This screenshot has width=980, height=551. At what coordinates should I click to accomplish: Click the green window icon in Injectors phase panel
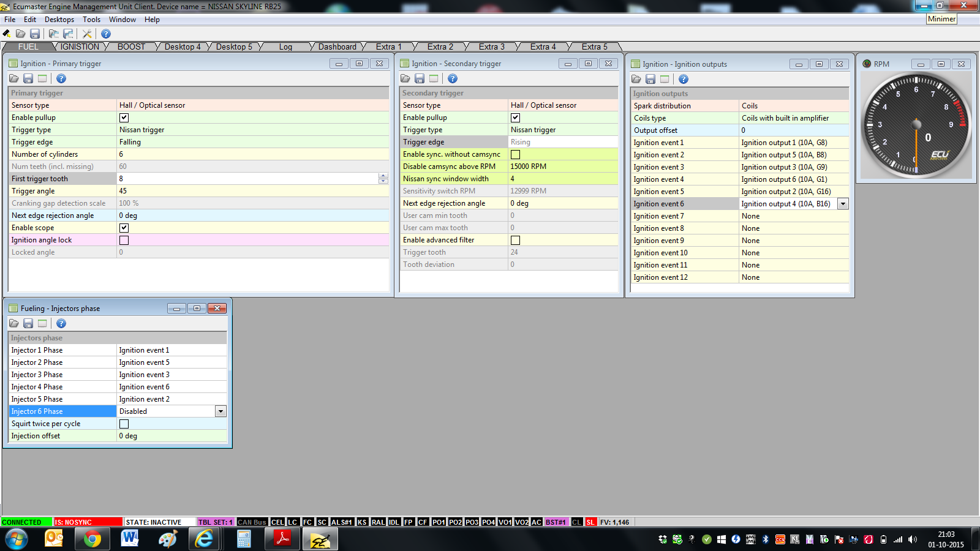42,323
